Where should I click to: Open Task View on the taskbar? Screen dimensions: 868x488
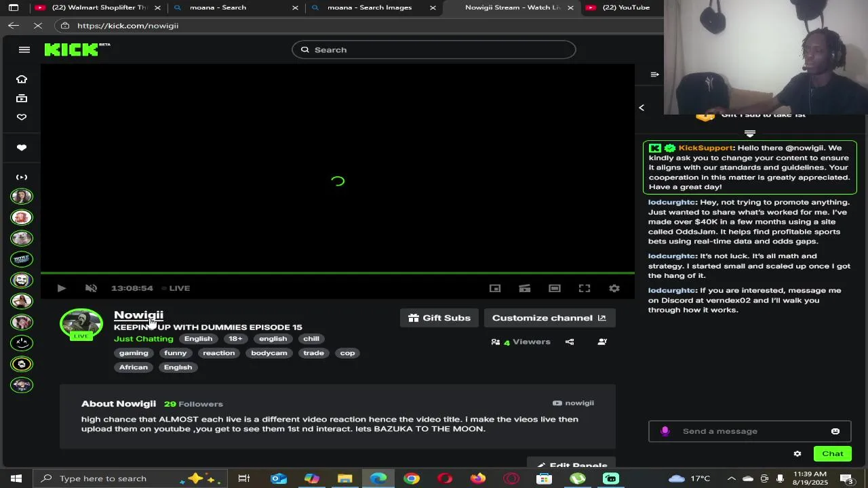click(244, 479)
